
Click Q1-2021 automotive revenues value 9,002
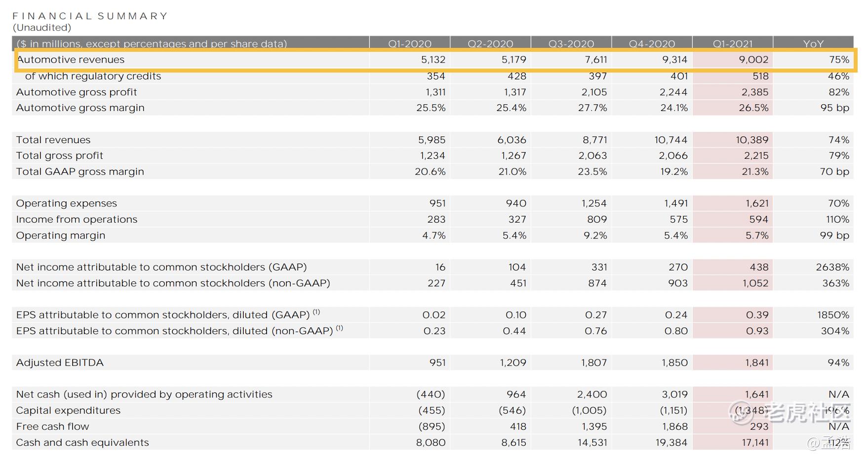pyautogui.click(x=753, y=60)
